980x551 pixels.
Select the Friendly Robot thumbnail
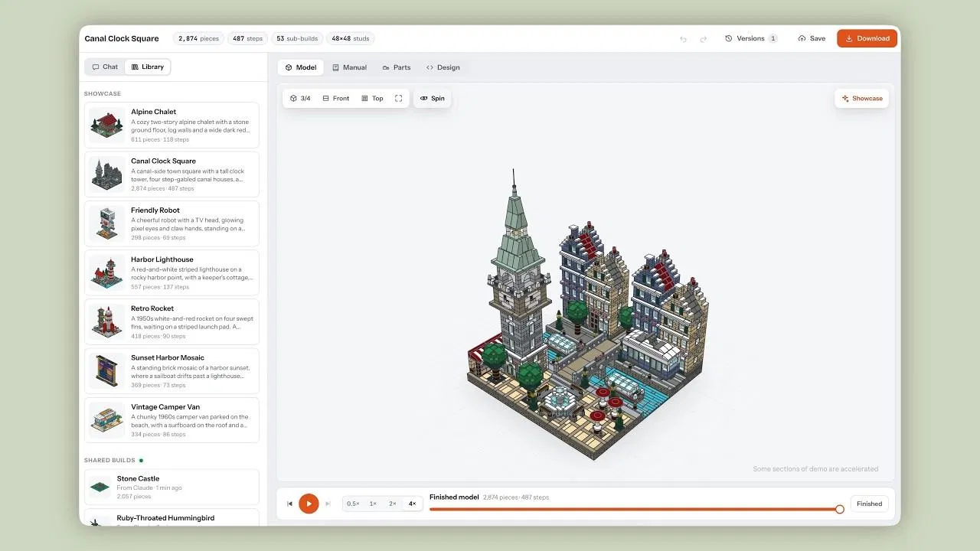pyautogui.click(x=107, y=224)
